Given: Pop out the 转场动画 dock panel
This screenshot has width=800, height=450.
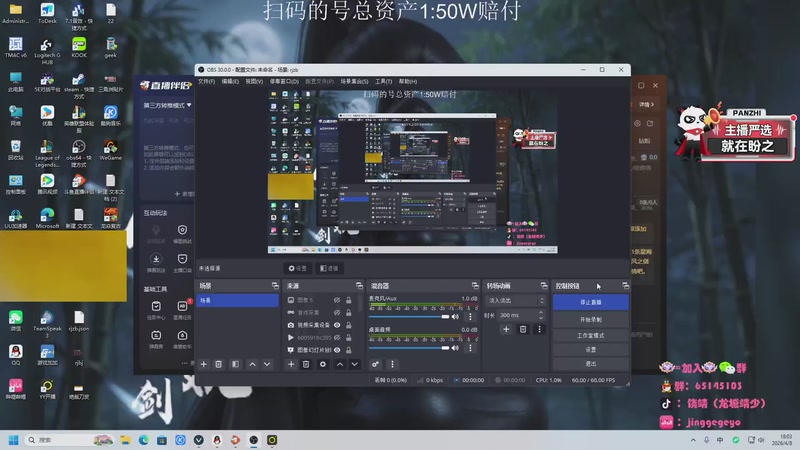Looking at the screenshot, I should (544, 286).
